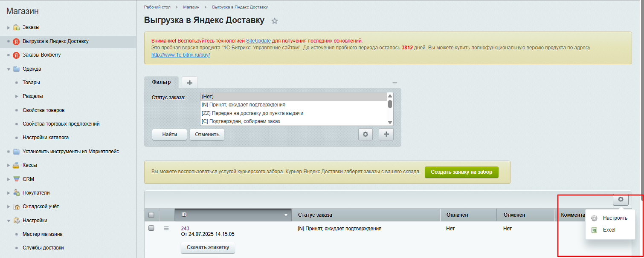The width and height of the screenshot is (644, 258).
Task: Click the Заказы shopping bag icon
Action: [x=16, y=27]
